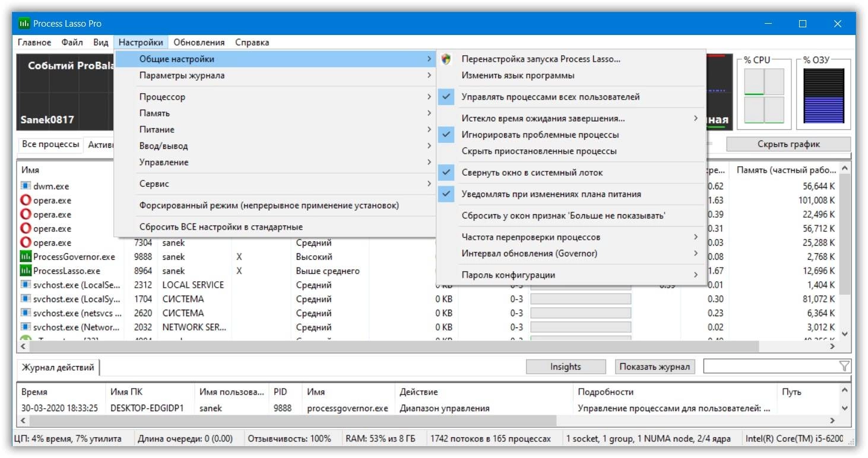This screenshot has width=868, height=458.
Task: Select Общие настройки menu entry
Action: [274, 59]
